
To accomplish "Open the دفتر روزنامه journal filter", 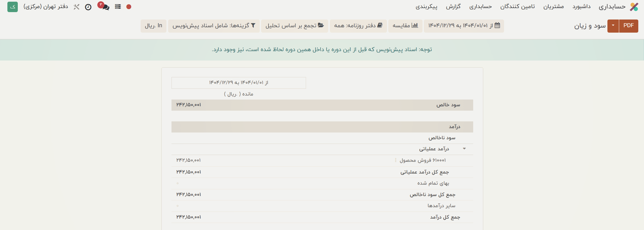I will [358, 26].
